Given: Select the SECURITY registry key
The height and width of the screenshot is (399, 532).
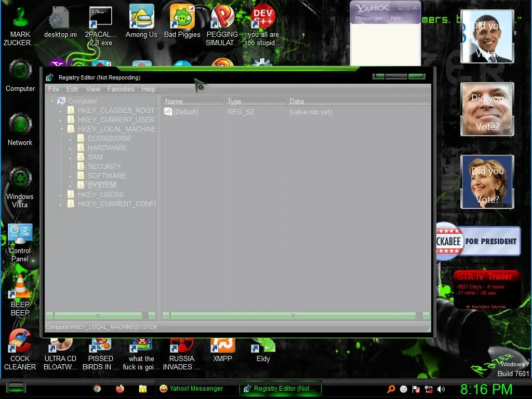Looking at the screenshot, I should (x=104, y=166).
